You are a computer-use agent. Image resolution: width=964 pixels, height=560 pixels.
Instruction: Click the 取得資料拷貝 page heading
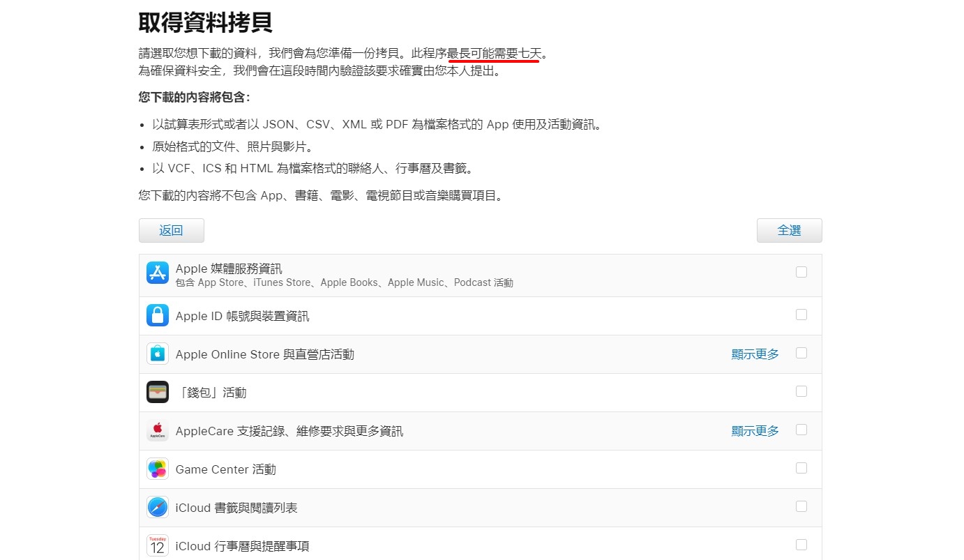[206, 23]
